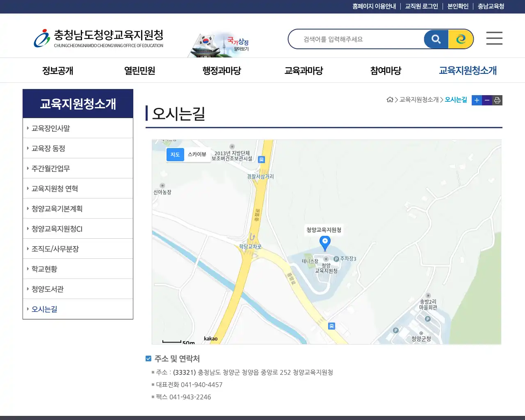Open 교육지원청 연혁 in sidebar
Screen dimensions: 525x420
pos(78,189)
